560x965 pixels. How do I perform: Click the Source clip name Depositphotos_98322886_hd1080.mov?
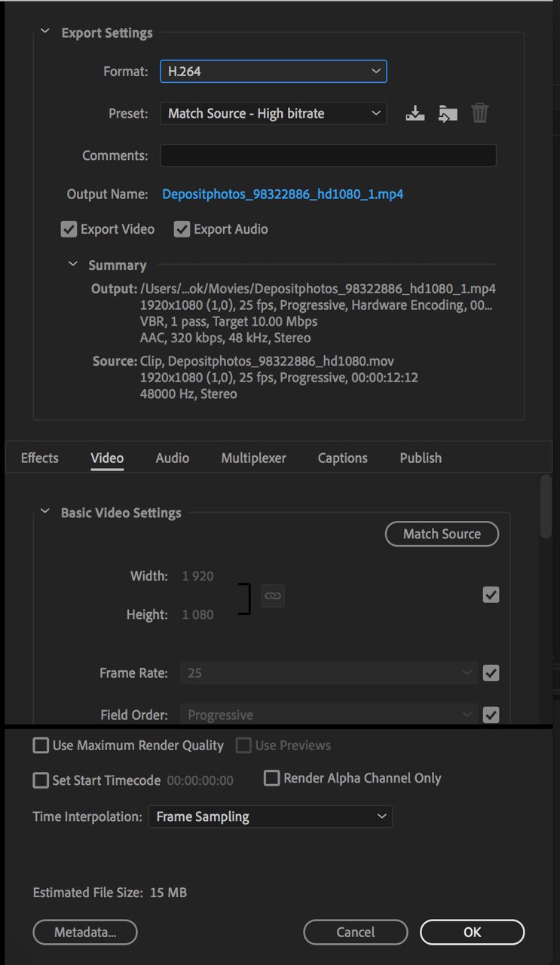281,361
